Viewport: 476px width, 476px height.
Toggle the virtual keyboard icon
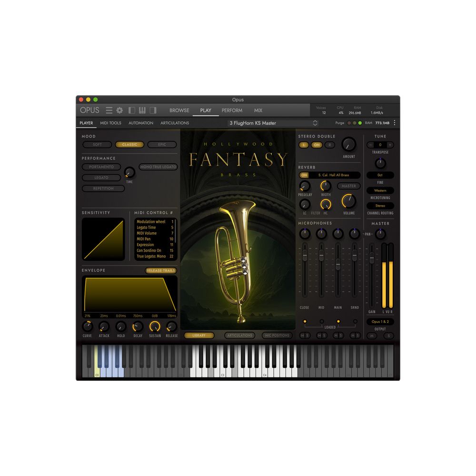click(x=142, y=110)
